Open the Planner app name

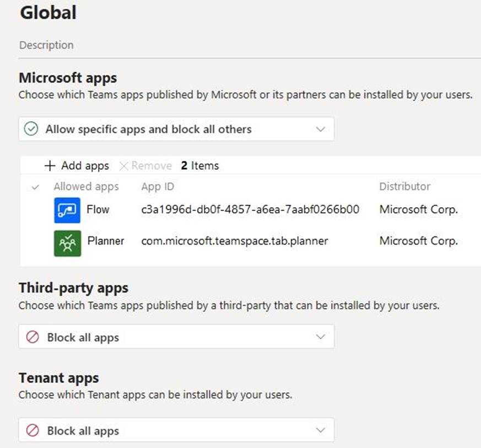pos(105,241)
